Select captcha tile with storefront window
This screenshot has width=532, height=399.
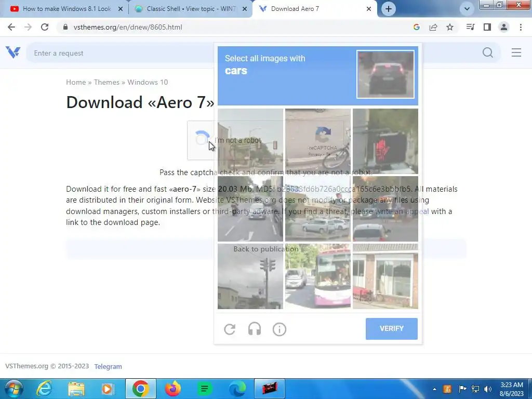(385, 276)
